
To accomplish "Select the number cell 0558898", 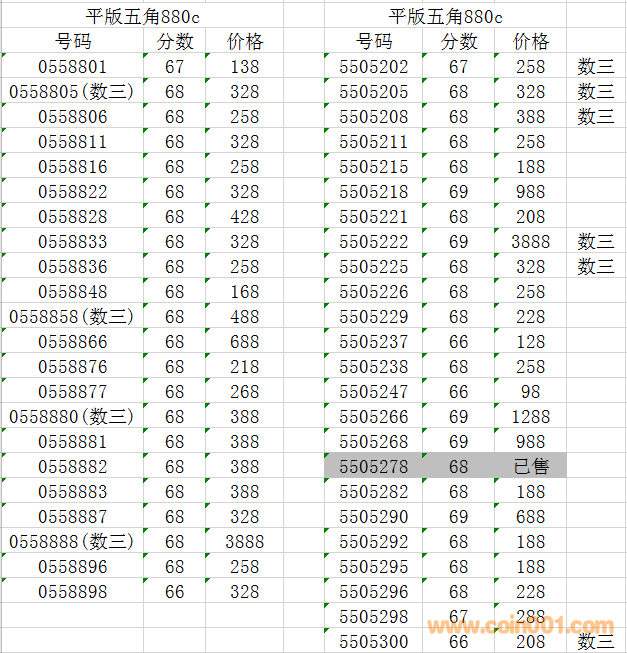I will coord(72,592).
